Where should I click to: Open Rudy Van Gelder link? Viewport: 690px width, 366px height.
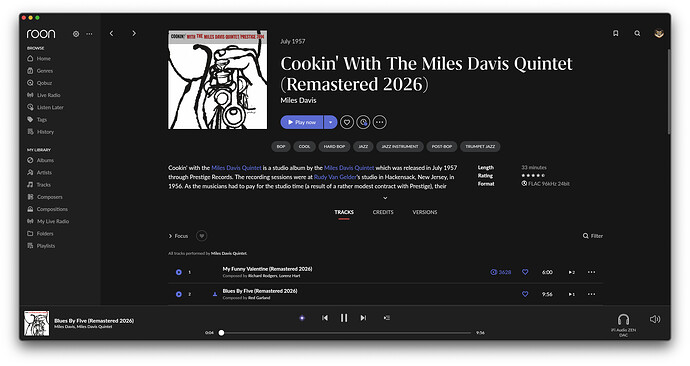335,177
